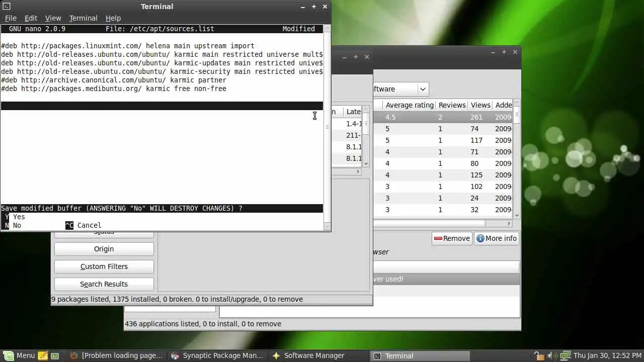The width and height of the screenshot is (644, 362).
Task: Open the Terminal menu in the menu bar
Action: [x=83, y=18]
